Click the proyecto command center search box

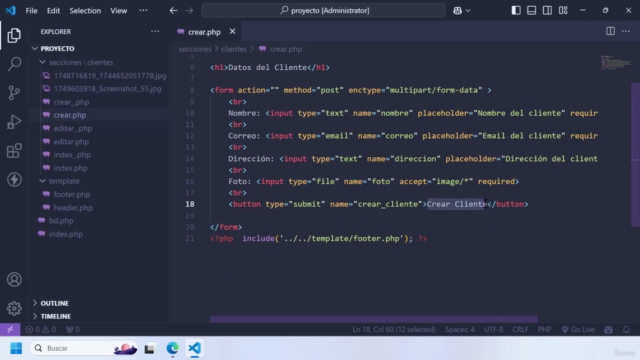(x=324, y=11)
